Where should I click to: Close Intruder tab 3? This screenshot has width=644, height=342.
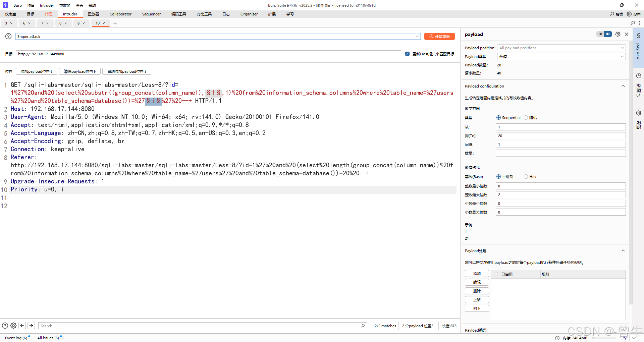[11, 23]
